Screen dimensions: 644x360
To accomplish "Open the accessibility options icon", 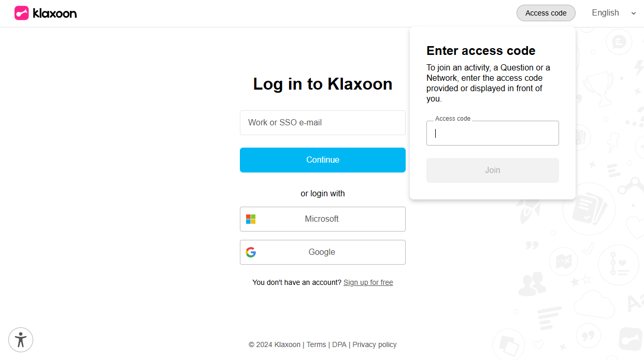I will tap(21, 340).
